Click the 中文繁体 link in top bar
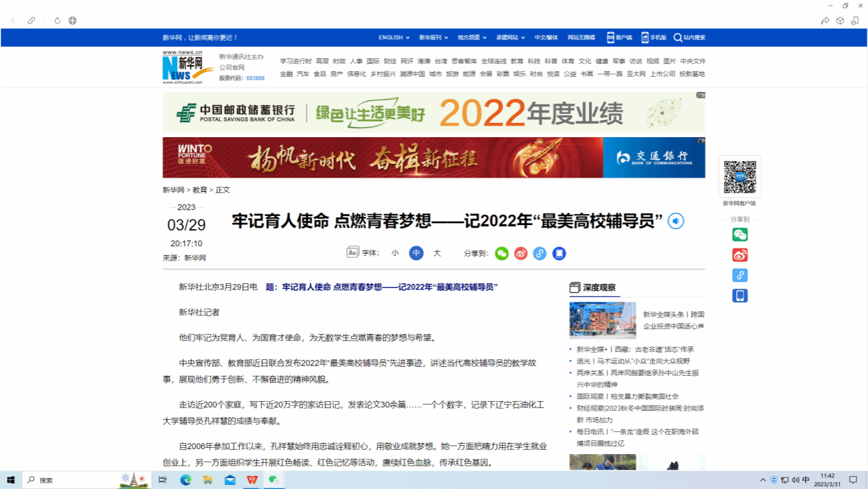868x489 pixels. coord(546,38)
